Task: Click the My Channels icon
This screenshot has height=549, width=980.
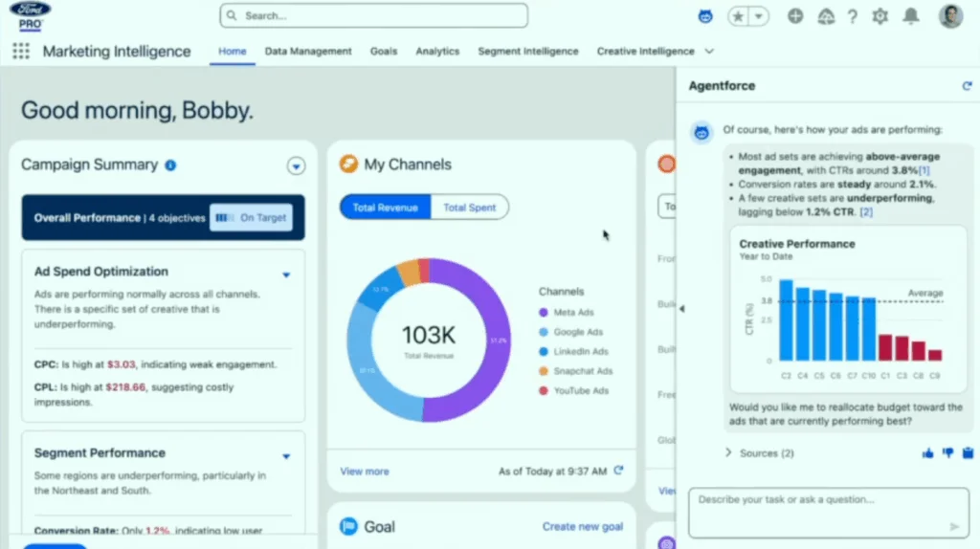Action: (x=348, y=165)
